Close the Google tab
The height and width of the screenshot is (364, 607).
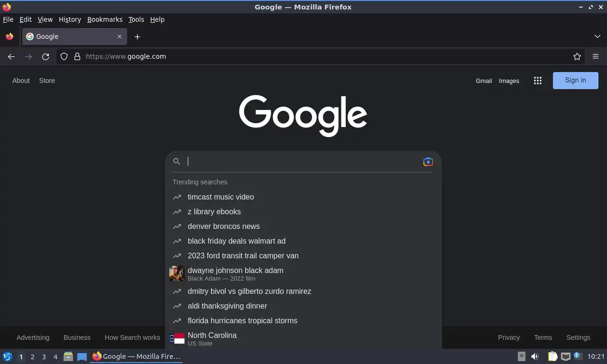click(x=120, y=36)
